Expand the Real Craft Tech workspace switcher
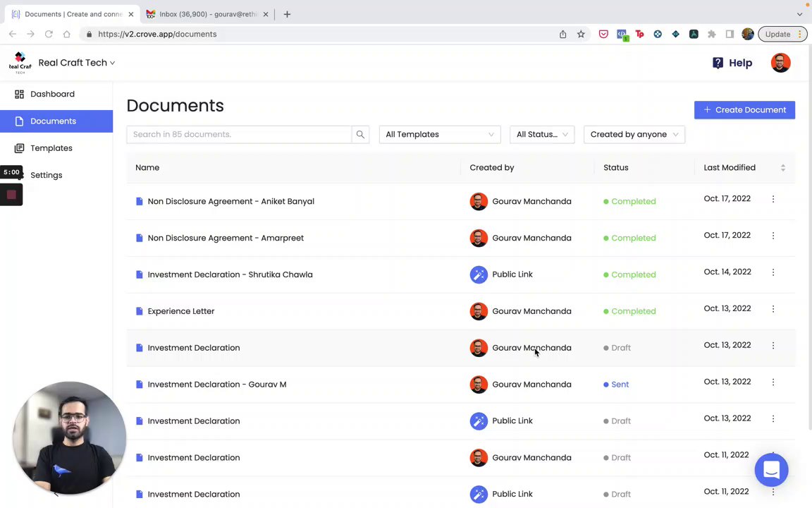812x508 pixels. coord(76,63)
